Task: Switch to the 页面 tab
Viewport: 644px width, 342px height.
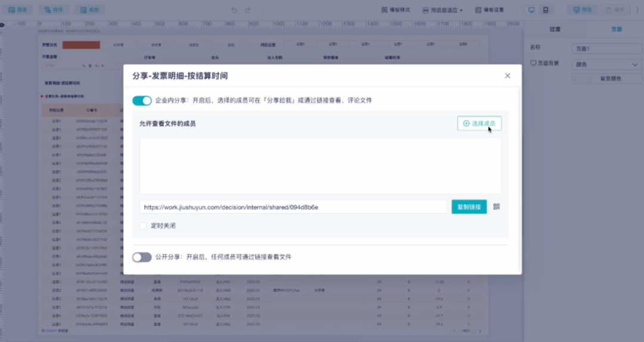Action: [x=617, y=29]
